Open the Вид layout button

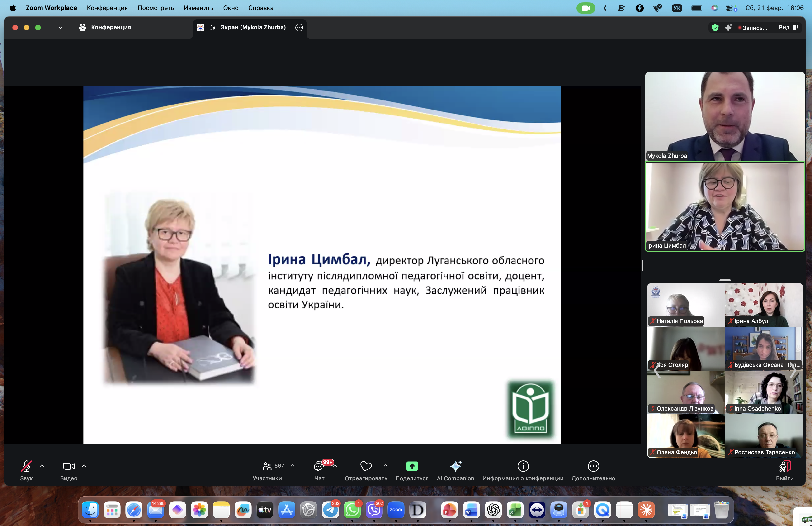(x=788, y=28)
